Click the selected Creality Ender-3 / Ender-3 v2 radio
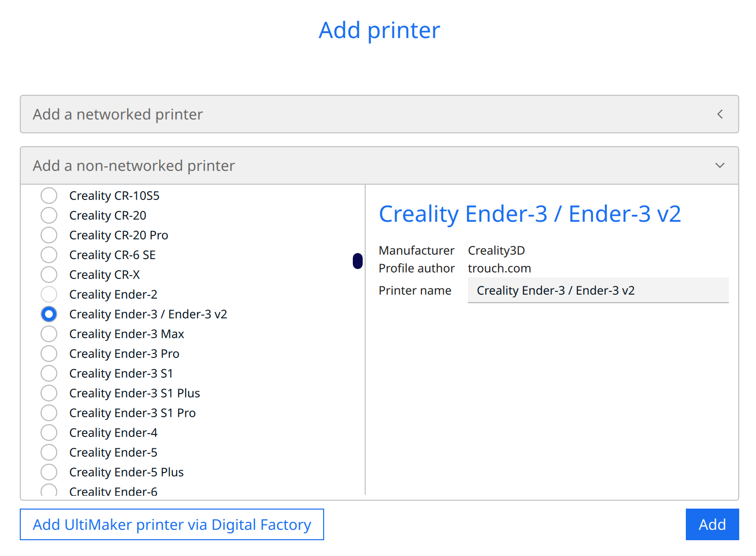The width and height of the screenshot is (756, 556). (x=49, y=314)
